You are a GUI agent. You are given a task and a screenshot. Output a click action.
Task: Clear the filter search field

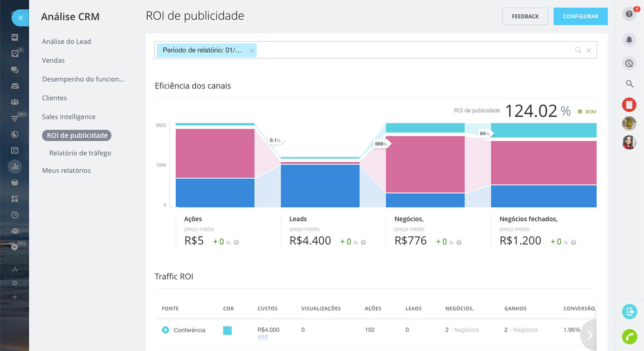click(589, 50)
